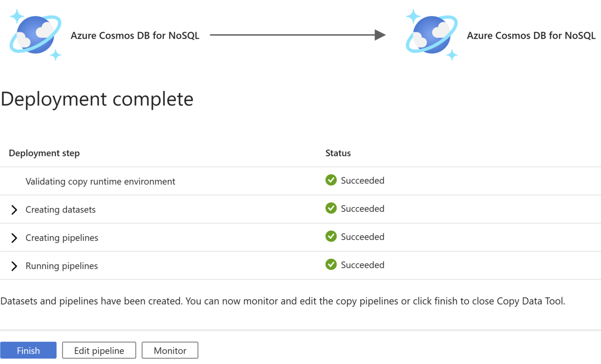
Task: Select the Status column header
Action: (x=338, y=153)
